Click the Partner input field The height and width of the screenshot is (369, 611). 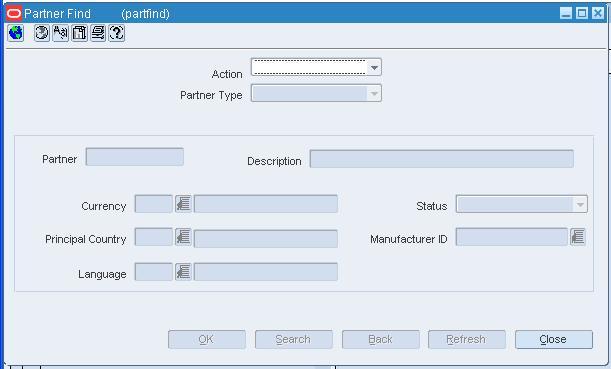click(134, 157)
